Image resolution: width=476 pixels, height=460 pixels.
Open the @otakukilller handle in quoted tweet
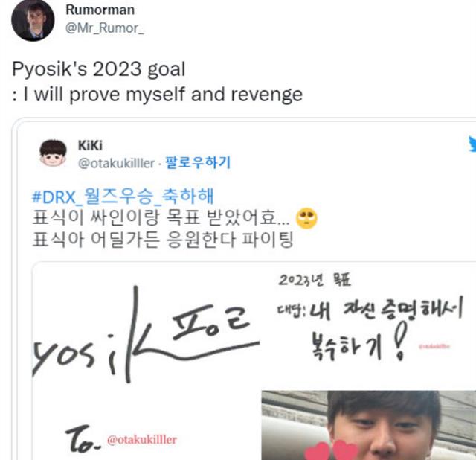[116, 164]
